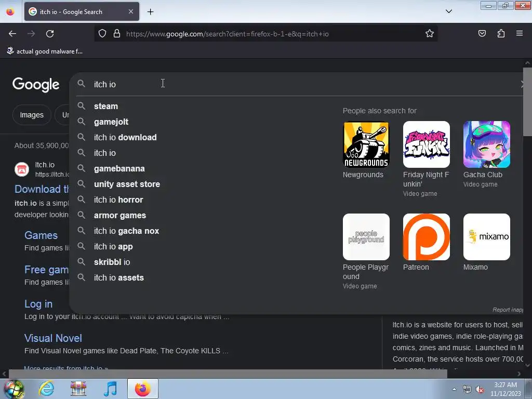Go back to the previous page
This screenshot has height=399, width=532.
click(x=12, y=34)
